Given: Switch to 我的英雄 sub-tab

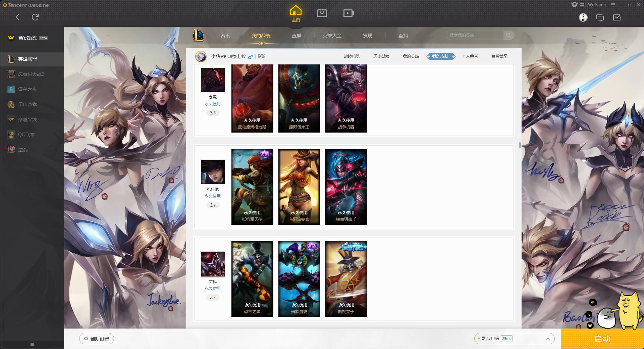Looking at the screenshot, I should [411, 56].
